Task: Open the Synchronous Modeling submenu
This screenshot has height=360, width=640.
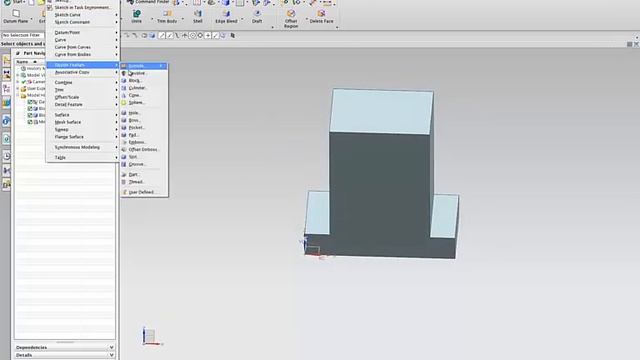Action: [x=82, y=147]
